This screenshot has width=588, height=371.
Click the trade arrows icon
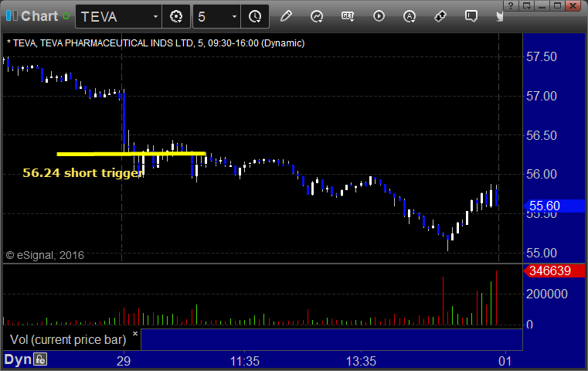point(440,16)
